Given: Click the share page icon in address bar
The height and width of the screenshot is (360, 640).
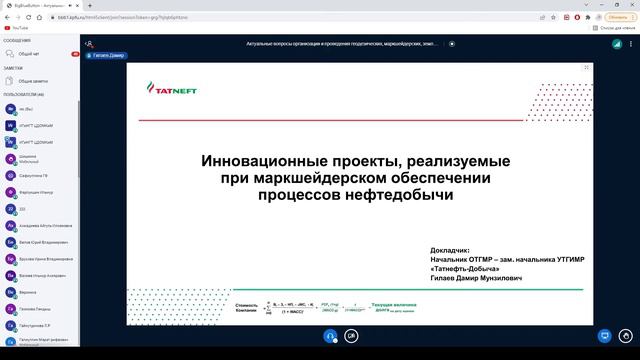Looking at the screenshot, I should pyautogui.click(x=542, y=18).
